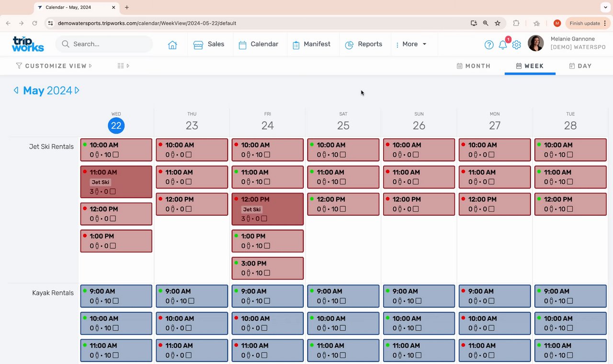Screen dimensions: 613x364
Task: Open Friday 3:00 PM Jet Ski slot
Action: pos(268,268)
